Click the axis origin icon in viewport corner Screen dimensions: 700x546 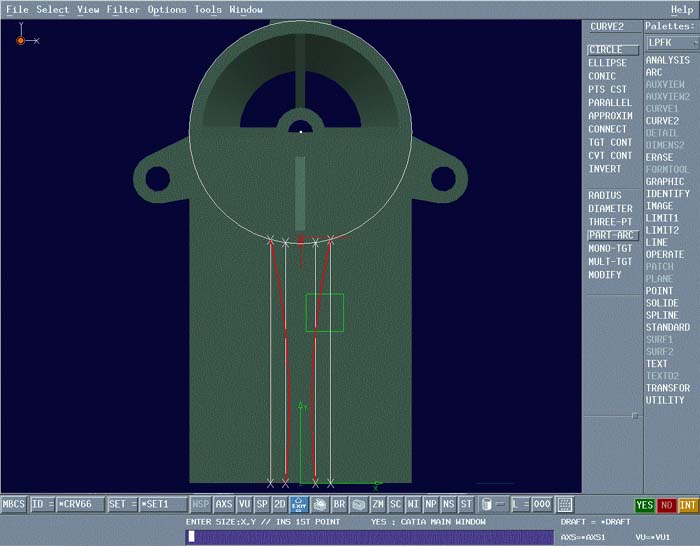[x=22, y=40]
